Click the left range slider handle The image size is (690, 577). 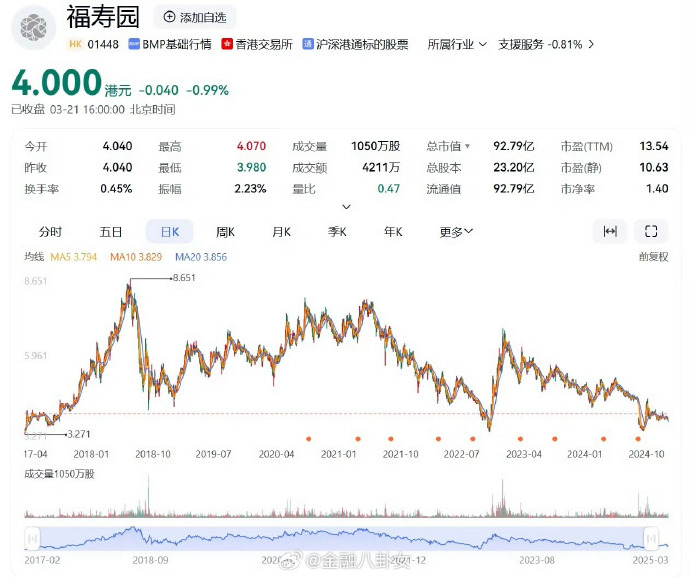tap(32, 538)
